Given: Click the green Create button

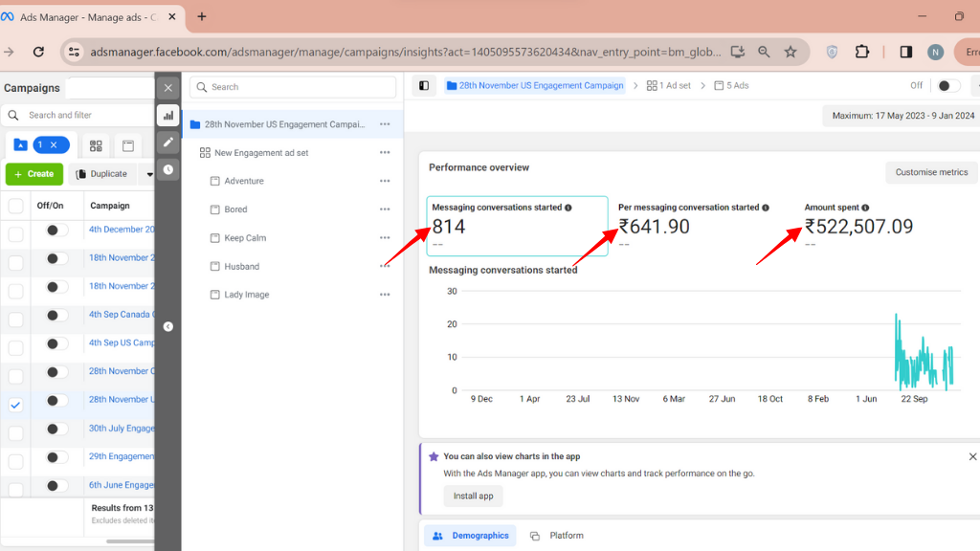Looking at the screenshot, I should (34, 174).
